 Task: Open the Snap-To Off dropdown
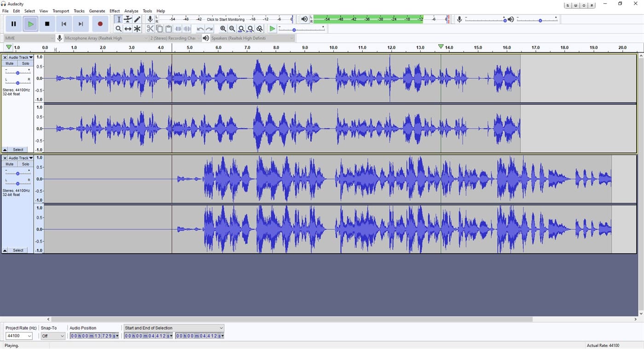point(53,336)
